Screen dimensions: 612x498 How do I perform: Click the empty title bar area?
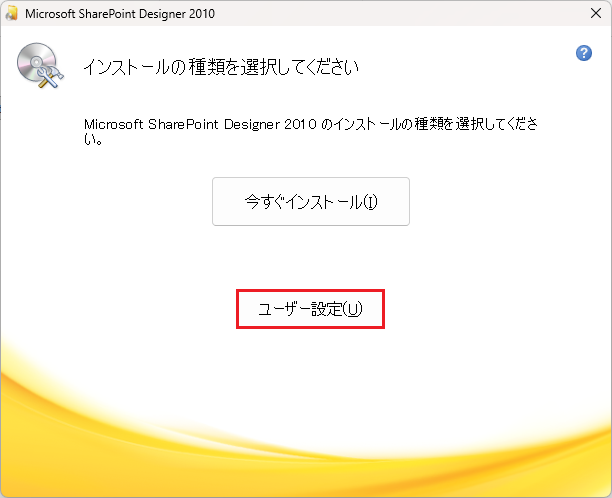click(x=400, y=14)
